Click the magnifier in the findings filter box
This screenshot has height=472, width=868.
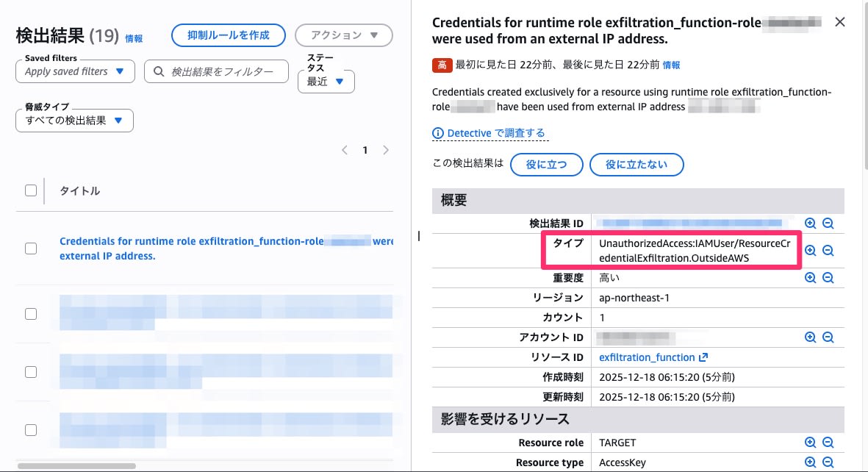[x=158, y=71]
